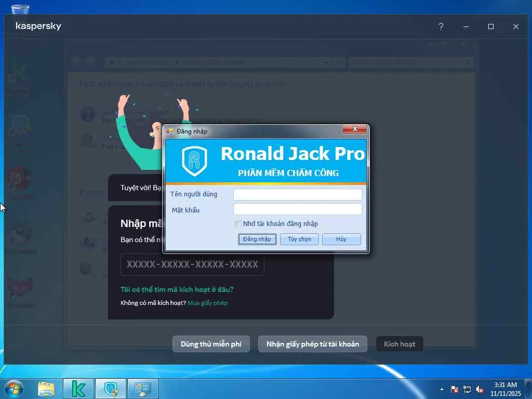Click the Kích hoạt activate button

pos(400,344)
